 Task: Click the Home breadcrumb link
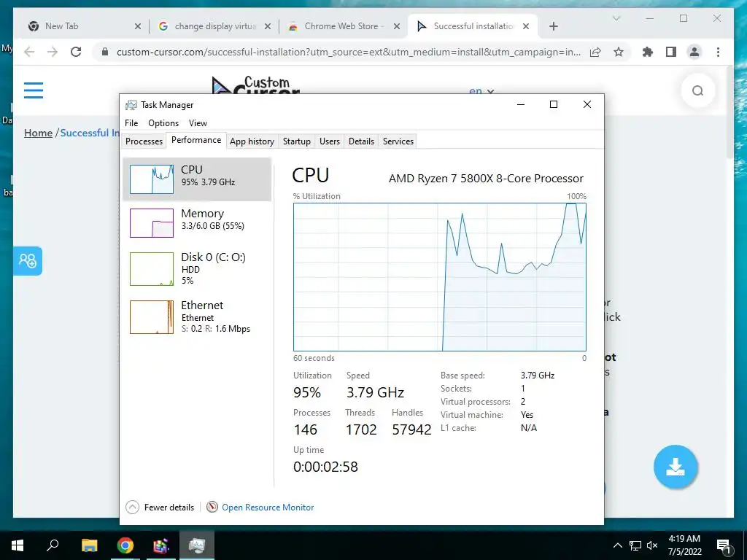(x=38, y=133)
